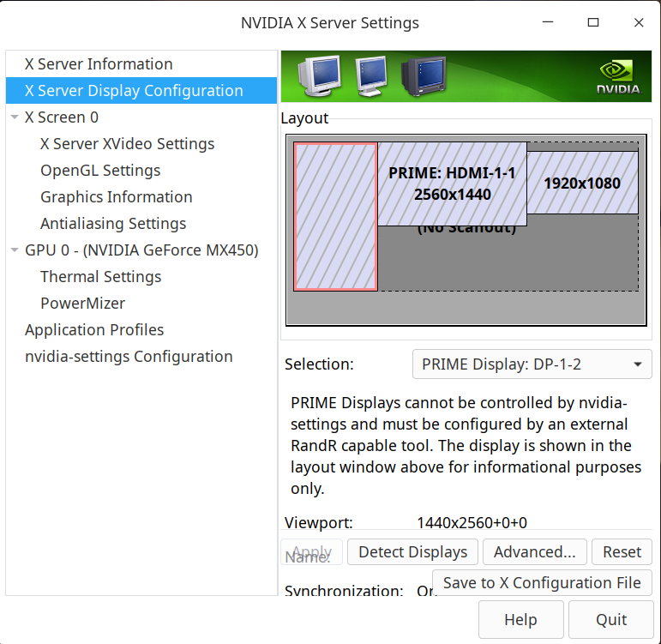Click the Reset button
661x644 pixels.
pos(622,551)
